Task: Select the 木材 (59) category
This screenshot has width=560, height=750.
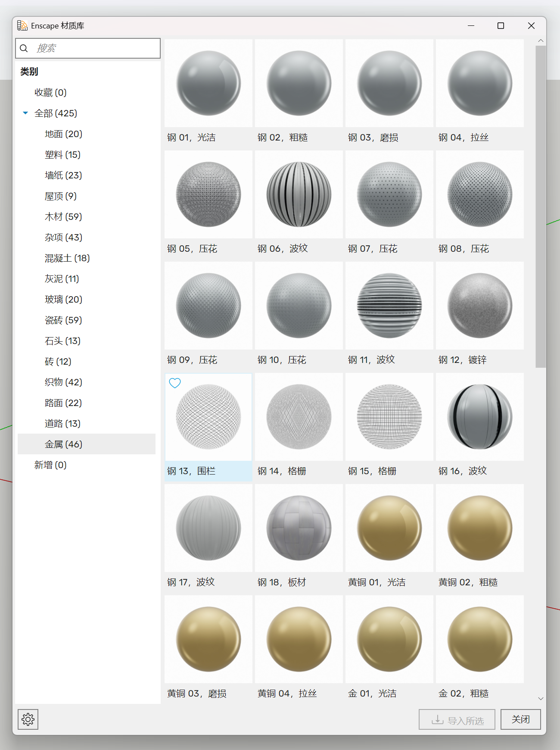Action: coord(63,217)
